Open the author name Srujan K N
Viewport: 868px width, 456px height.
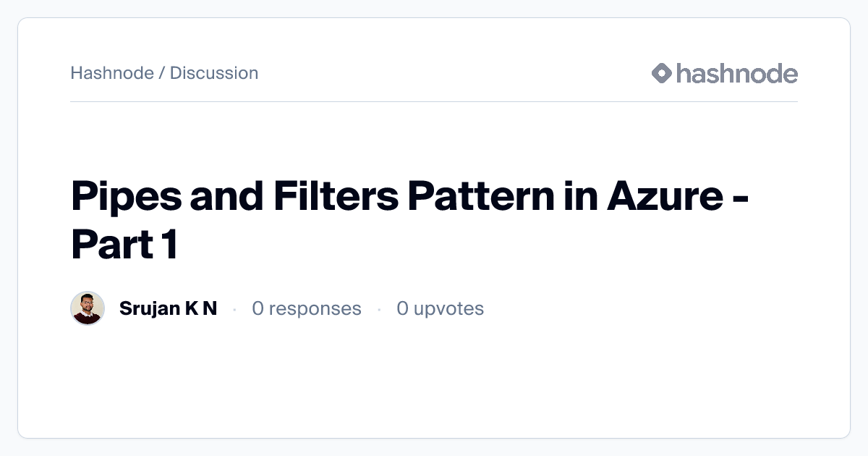[168, 308]
